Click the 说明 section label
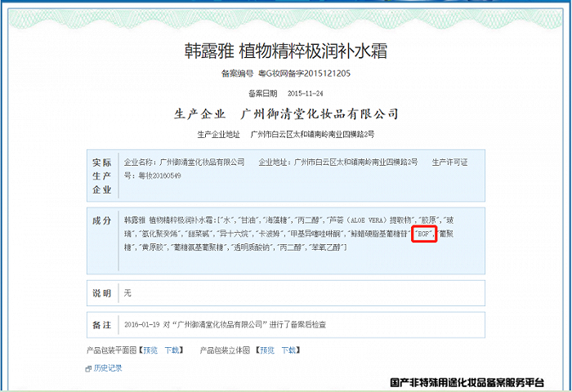 [102, 293]
